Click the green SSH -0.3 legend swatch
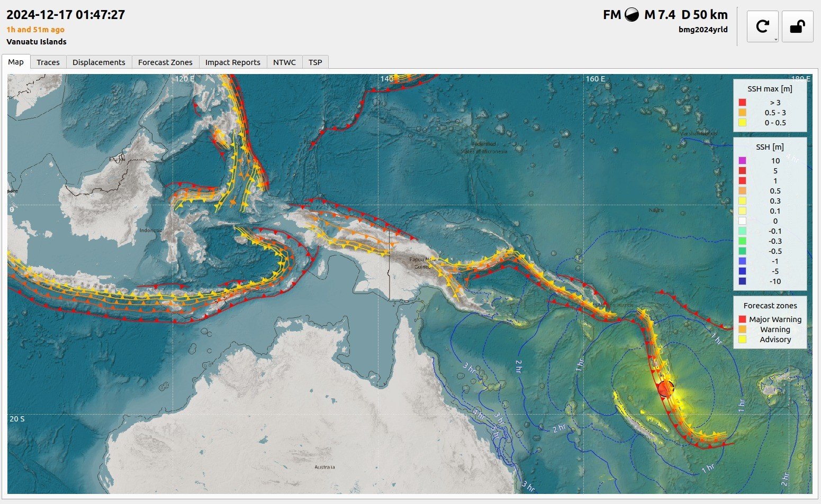Viewport: 821px width, 504px height. coord(742,241)
